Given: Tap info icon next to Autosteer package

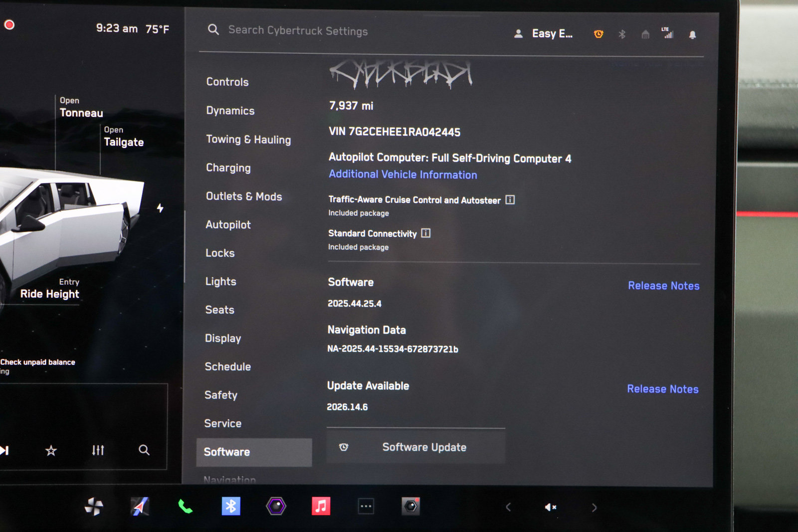Looking at the screenshot, I should tap(510, 200).
